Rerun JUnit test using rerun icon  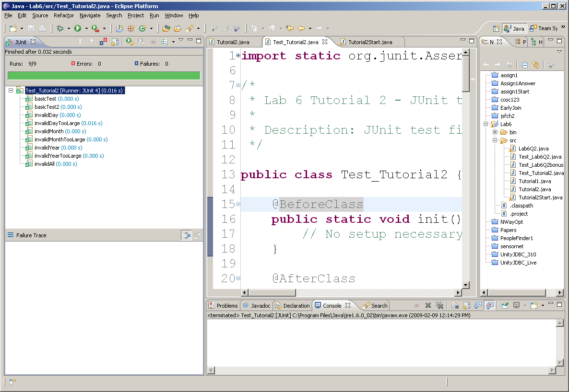coord(130,42)
